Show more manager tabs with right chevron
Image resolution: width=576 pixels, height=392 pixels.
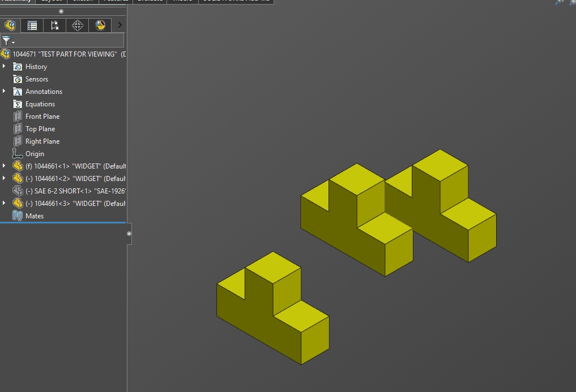pyautogui.click(x=120, y=25)
